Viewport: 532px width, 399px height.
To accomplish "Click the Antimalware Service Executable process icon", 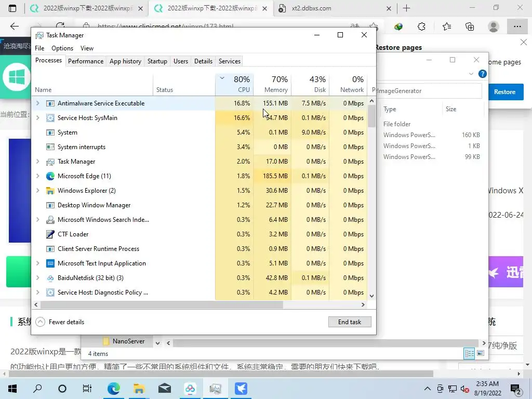I will coord(50,103).
